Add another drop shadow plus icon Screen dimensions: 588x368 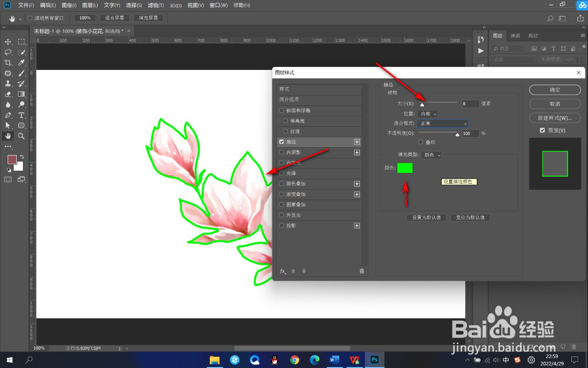tap(357, 226)
